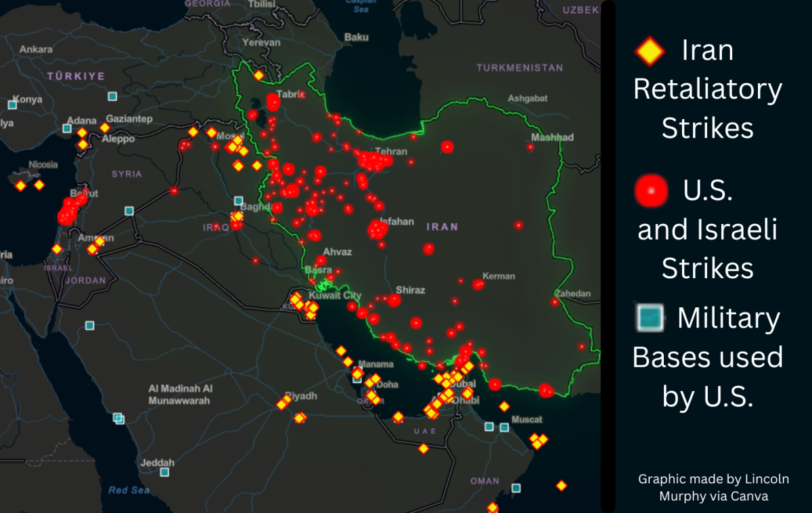
Task: Click the JORDAN country label
Action: coord(86,280)
